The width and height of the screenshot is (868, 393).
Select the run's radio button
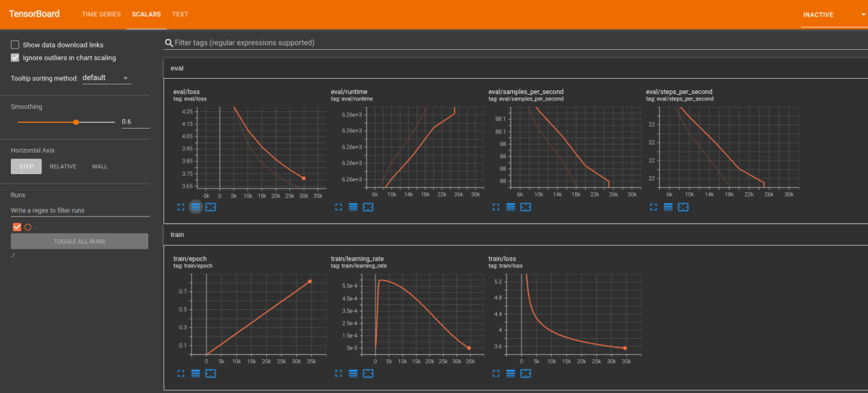(x=28, y=227)
